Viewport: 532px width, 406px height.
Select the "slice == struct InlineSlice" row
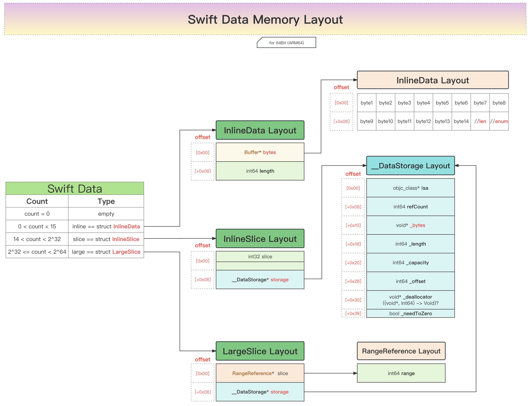point(106,239)
